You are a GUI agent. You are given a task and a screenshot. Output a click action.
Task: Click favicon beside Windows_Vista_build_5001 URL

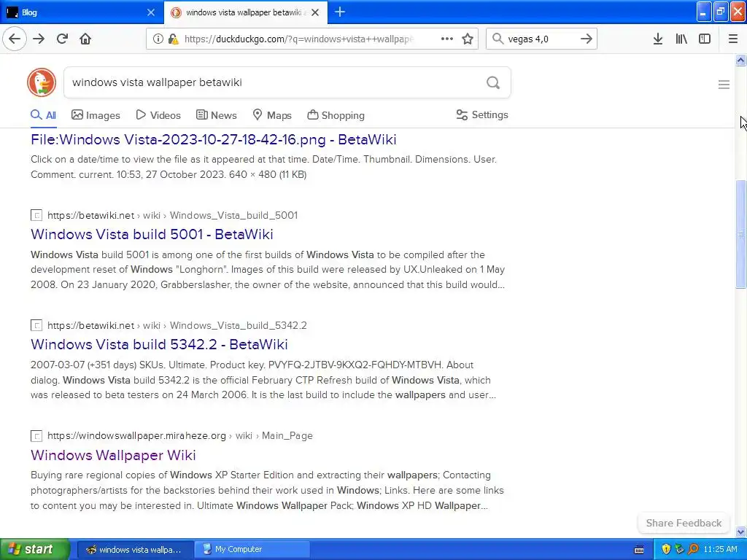[x=36, y=215]
